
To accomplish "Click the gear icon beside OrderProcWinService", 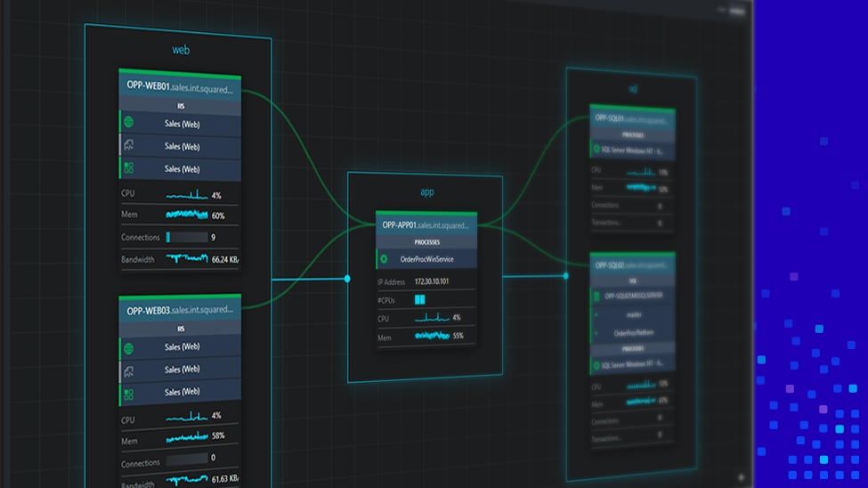I will pyautogui.click(x=384, y=259).
